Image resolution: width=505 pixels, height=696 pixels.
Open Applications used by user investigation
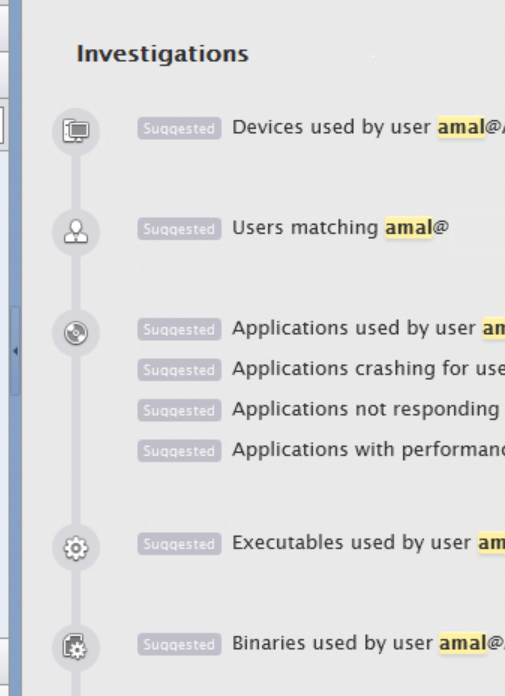[x=368, y=328]
